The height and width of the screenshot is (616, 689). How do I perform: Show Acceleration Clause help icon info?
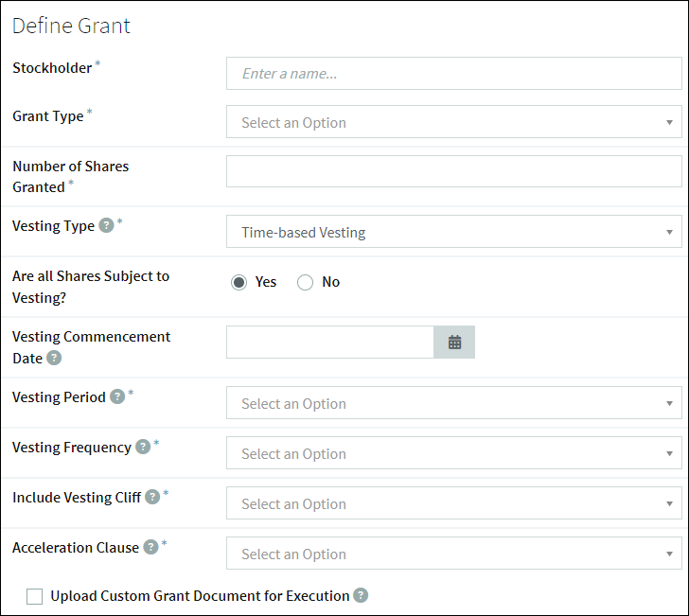(150, 547)
